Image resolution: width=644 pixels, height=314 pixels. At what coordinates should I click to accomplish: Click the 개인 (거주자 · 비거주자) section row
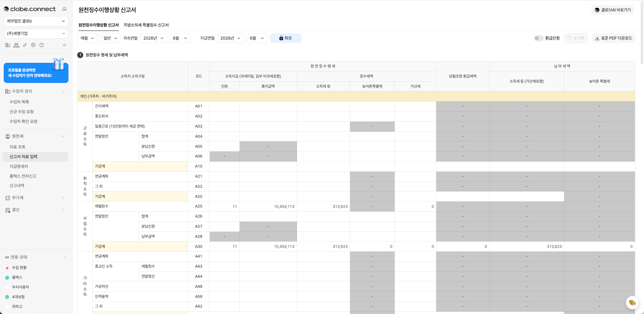coord(356,96)
